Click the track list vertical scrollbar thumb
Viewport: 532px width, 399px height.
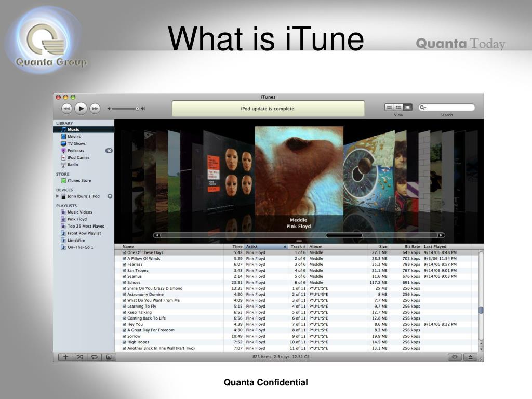pyautogui.click(x=481, y=310)
